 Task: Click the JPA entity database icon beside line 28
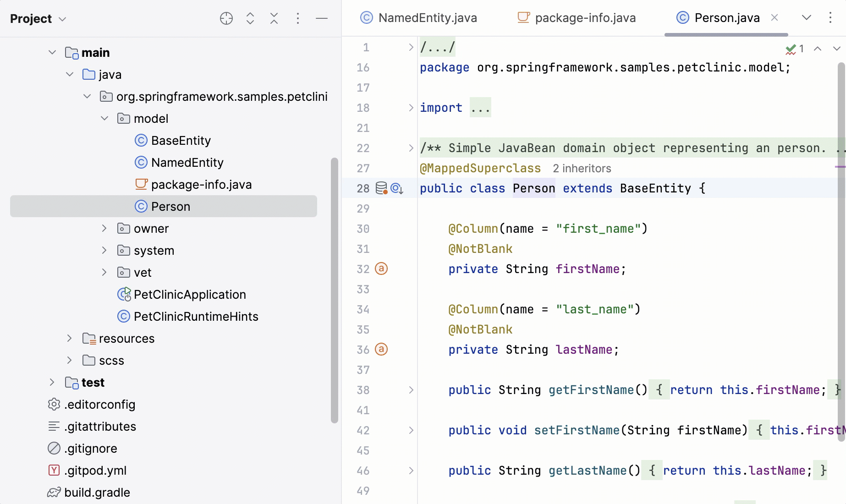click(381, 188)
